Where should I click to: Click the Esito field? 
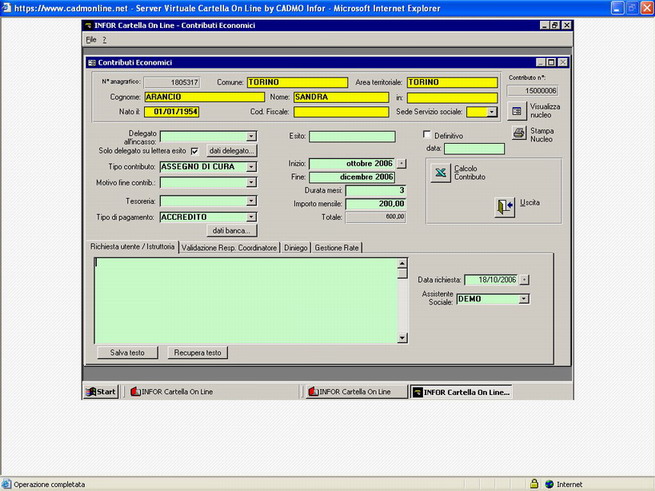coord(352,136)
